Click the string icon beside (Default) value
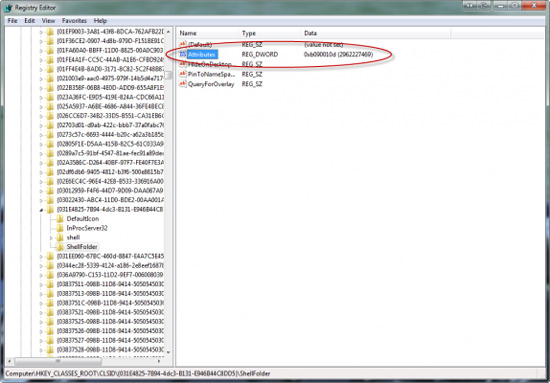 pos(183,45)
